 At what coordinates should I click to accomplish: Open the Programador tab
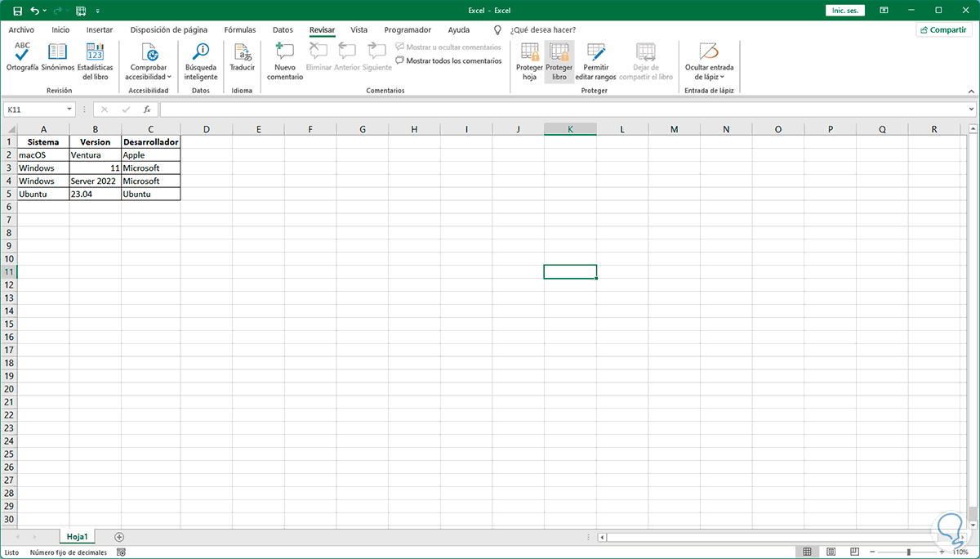tap(408, 29)
